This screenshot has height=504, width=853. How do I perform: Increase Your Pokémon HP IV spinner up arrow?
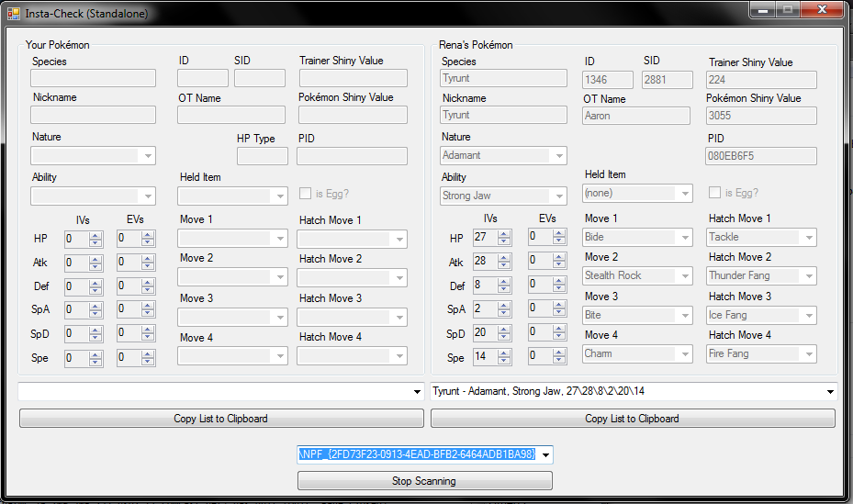[x=95, y=235]
